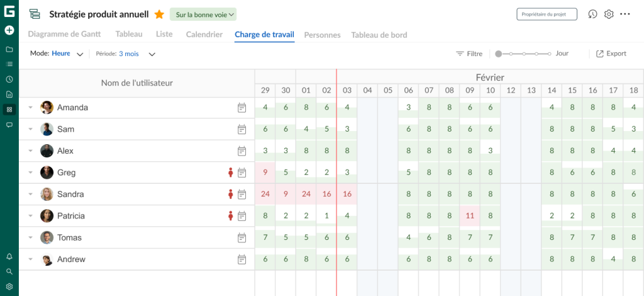This screenshot has height=296, width=644.
Task: Open notifications bell in left sidebar
Action: click(x=9, y=256)
